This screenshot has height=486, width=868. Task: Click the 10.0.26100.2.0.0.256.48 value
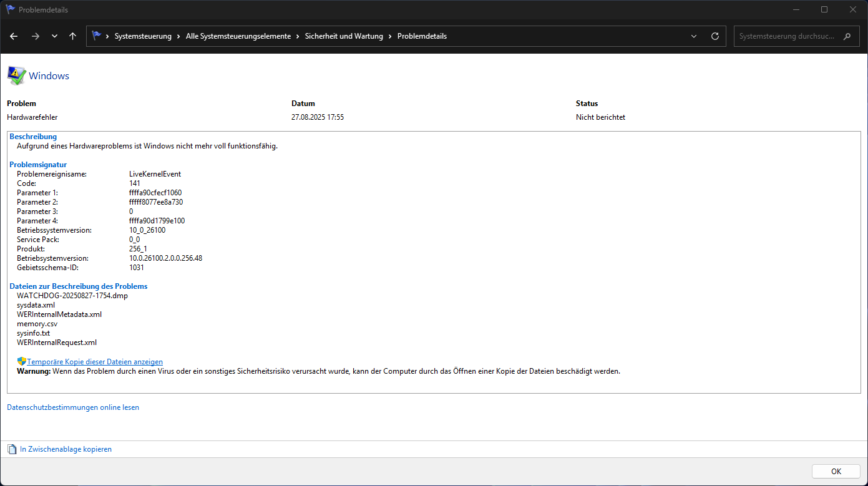pos(165,258)
